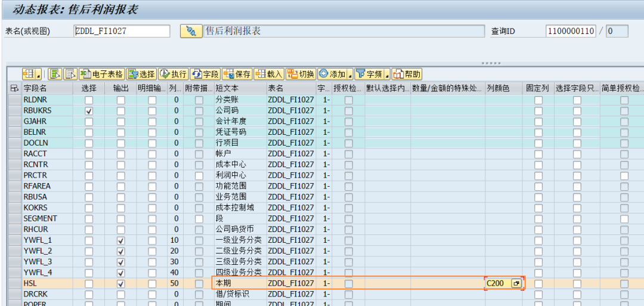Open the value help for column color C200
This screenshot has height=306, width=644.
(516, 283)
